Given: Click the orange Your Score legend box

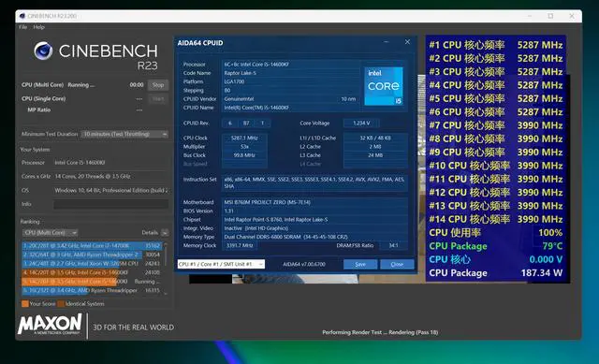Looking at the screenshot, I should click(25, 304).
